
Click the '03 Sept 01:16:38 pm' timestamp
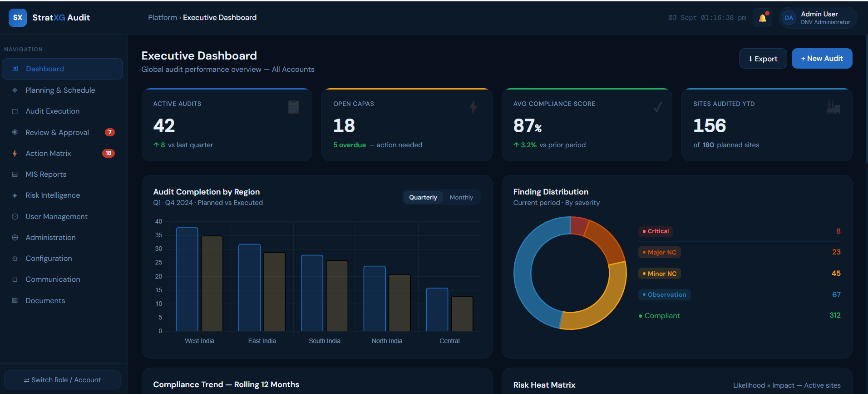pyautogui.click(x=707, y=18)
